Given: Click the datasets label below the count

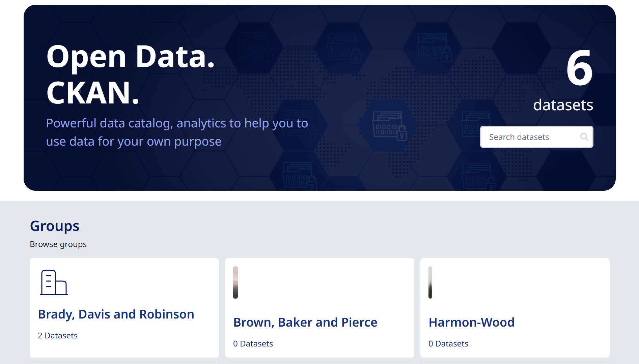Looking at the screenshot, I should [563, 105].
